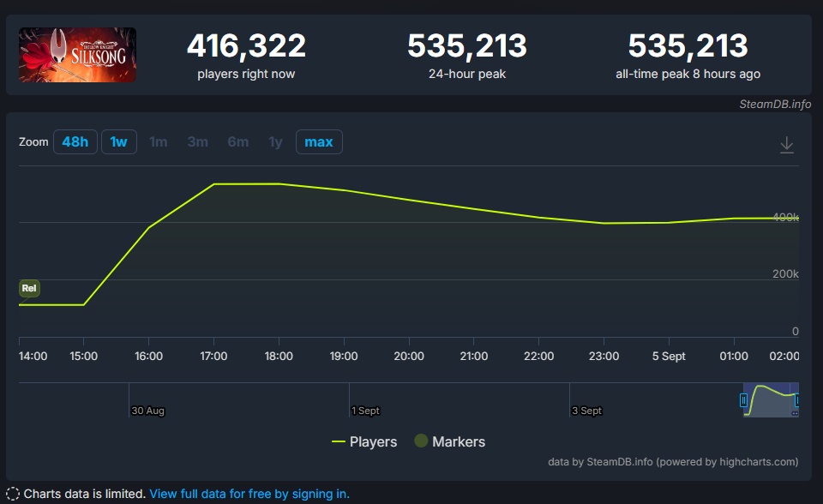The width and height of the screenshot is (823, 504).
Task: Toggle the Players series in legend
Action: (364, 441)
